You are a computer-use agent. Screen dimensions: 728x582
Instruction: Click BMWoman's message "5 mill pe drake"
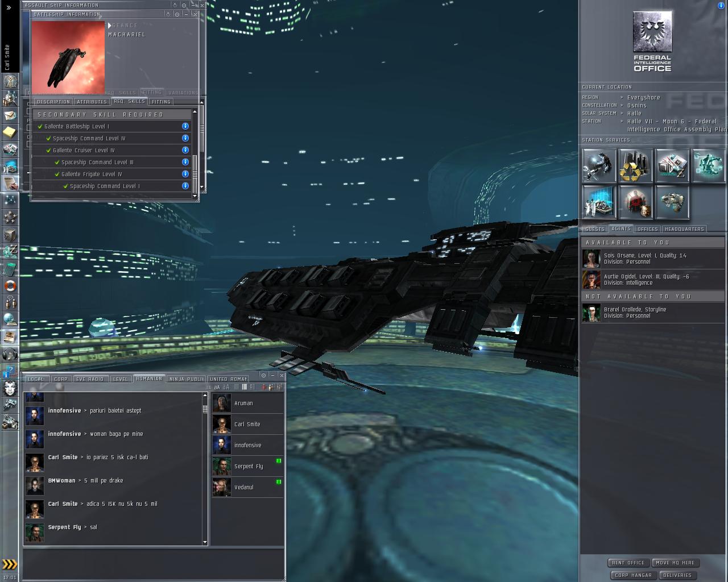104,481
